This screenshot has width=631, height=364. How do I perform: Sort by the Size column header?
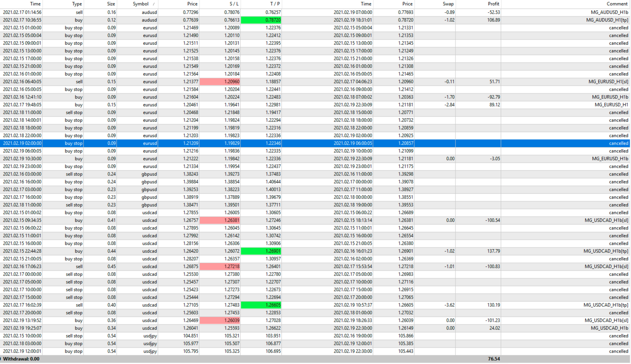(111, 4)
